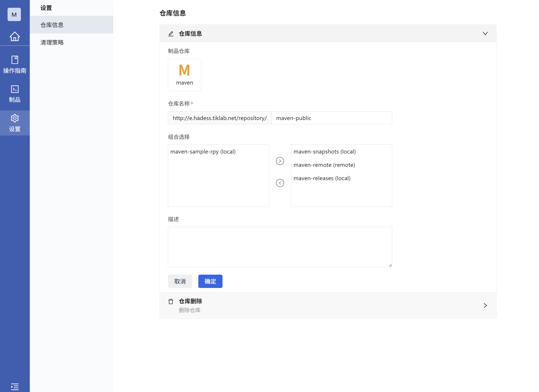The width and height of the screenshot is (539, 392).
Task: Click the right arrow transfer button
Action: click(x=280, y=161)
